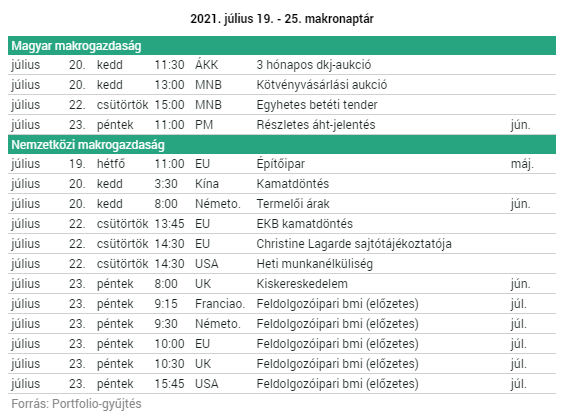Click the Nemzetközi makrogazdaság section header
Viewport: 566px width, 419px height.
(282, 145)
